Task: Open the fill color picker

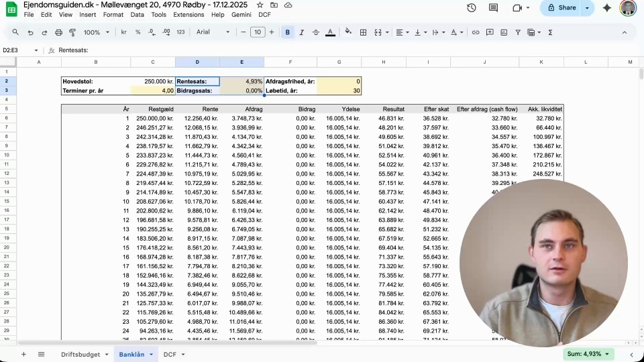Action: 347,32
